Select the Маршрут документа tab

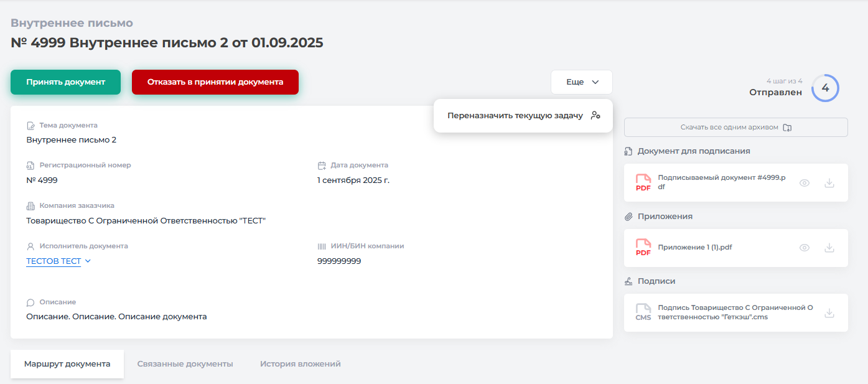point(67,364)
